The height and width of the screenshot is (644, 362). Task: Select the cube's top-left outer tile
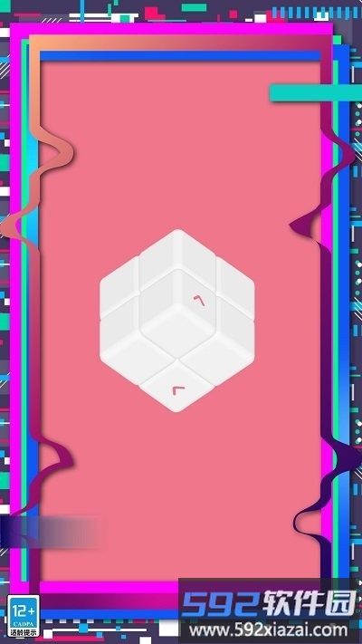(119, 286)
